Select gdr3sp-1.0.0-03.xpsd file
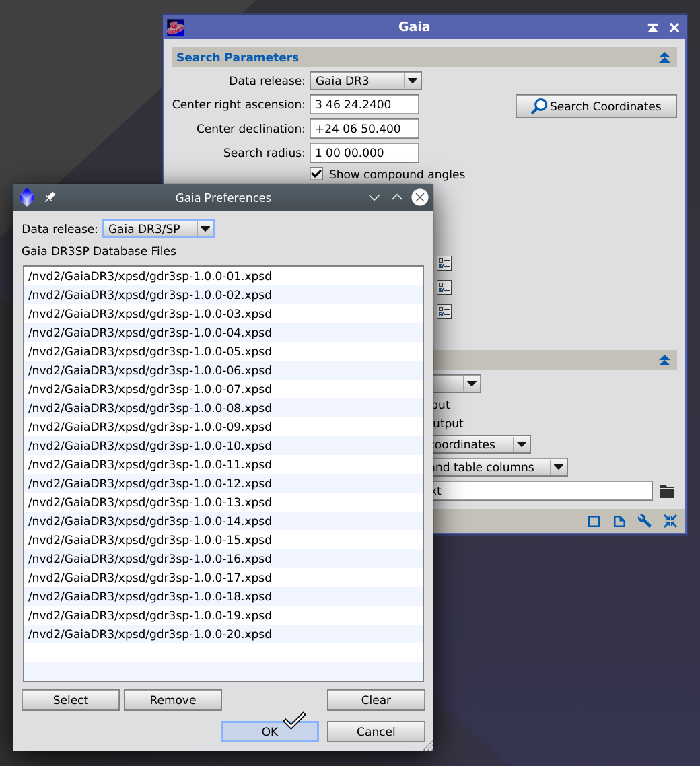The width and height of the screenshot is (700, 766). [223, 314]
